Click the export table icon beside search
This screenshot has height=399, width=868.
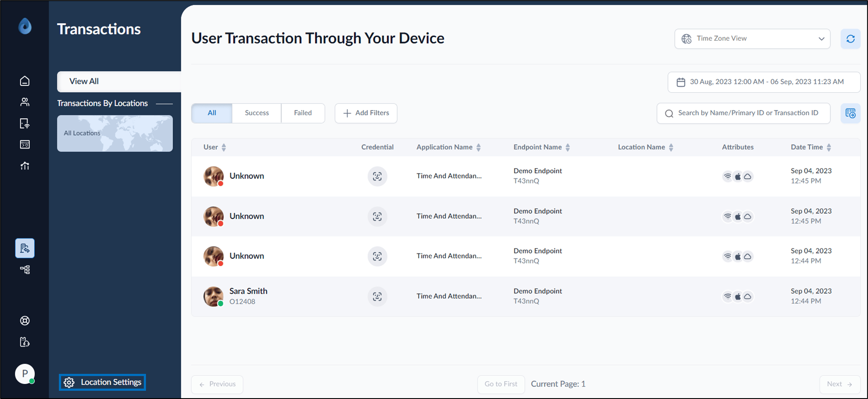click(x=850, y=114)
